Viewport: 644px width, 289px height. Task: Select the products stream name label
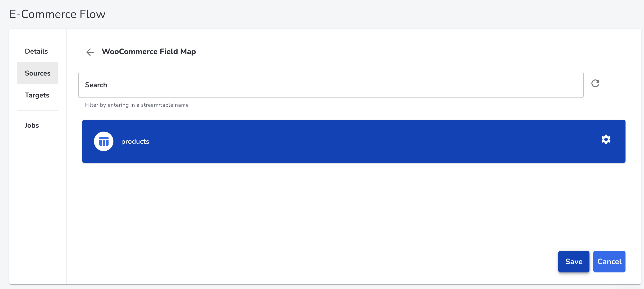(135, 141)
